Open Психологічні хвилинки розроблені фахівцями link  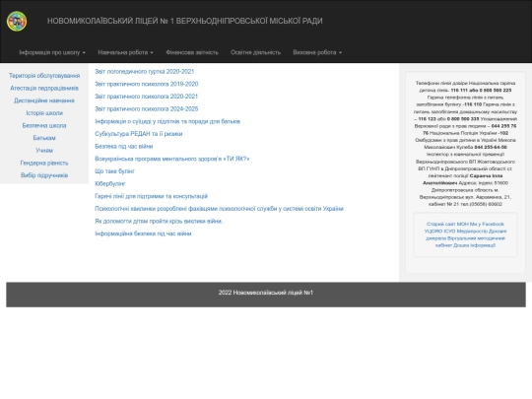click(x=219, y=209)
